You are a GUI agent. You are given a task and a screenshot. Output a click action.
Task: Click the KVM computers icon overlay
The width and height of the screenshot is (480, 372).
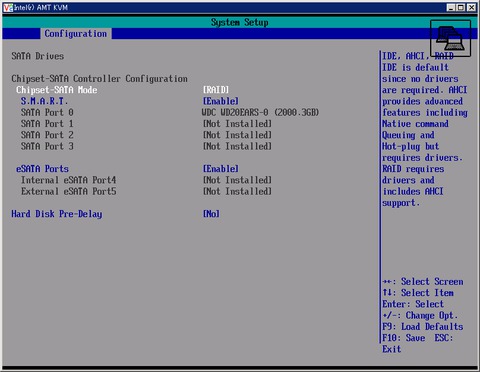tap(450, 38)
